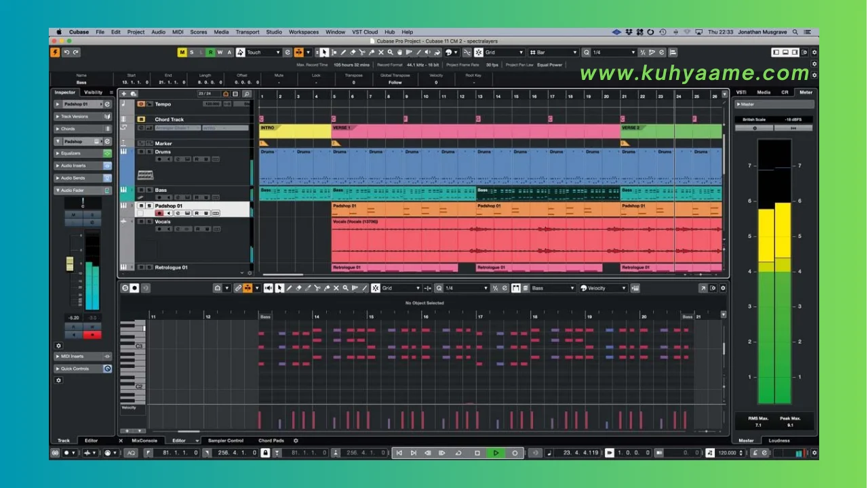Image resolution: width=868 pixels, height=488 pixels.
Task: Click the key editor vertical scrollbar
Action: pos(724,349)
